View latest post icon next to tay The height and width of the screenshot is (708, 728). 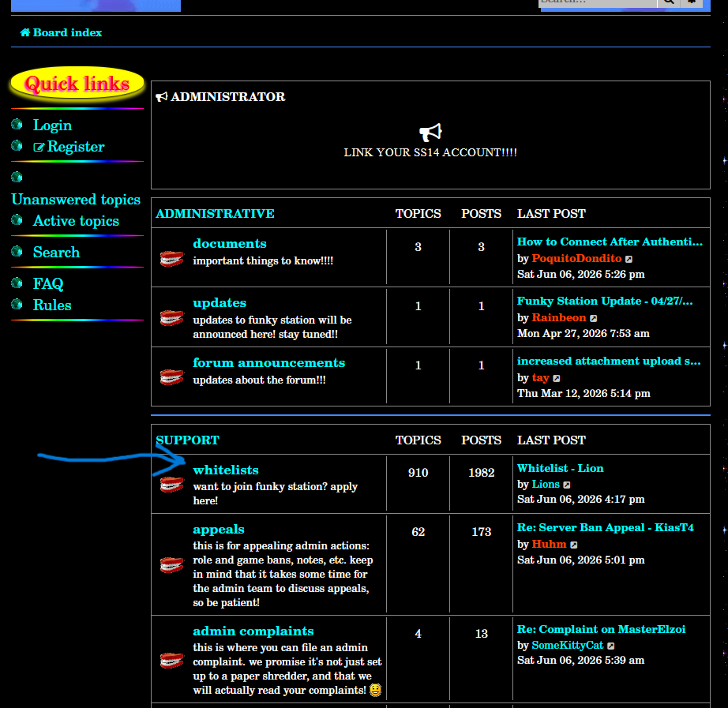pos(557,378)
